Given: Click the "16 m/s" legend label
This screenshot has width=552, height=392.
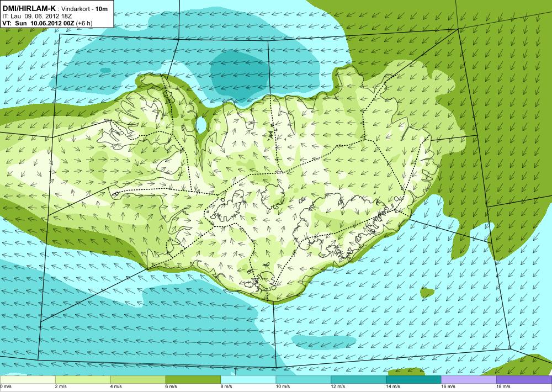Looking at the screenshot, I should pos(448,386).
